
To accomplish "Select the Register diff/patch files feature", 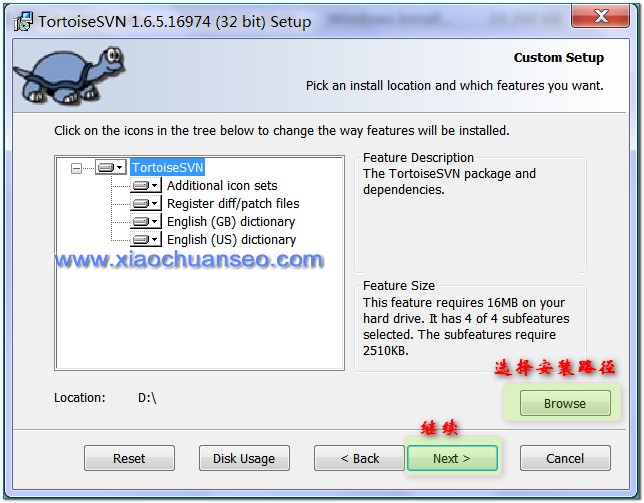I will point(233,204).
